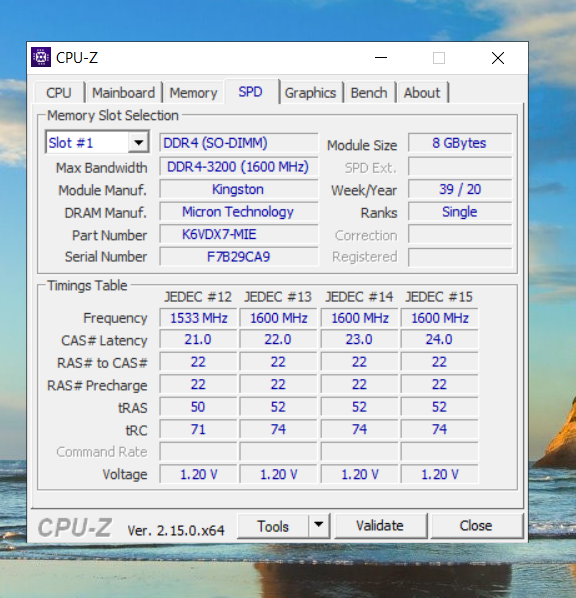Select the SPD tab
This screenshot has width=576, height=598.
[x=251, y=92]
